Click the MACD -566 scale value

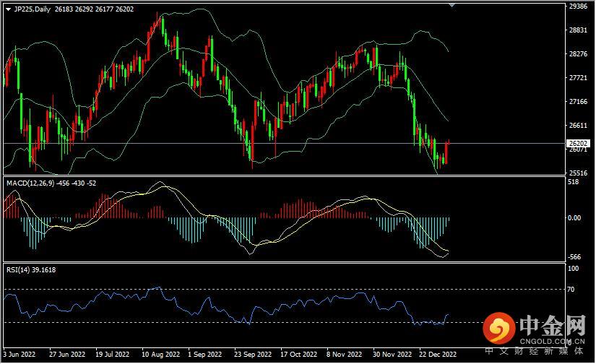click(x=574, y=256)
